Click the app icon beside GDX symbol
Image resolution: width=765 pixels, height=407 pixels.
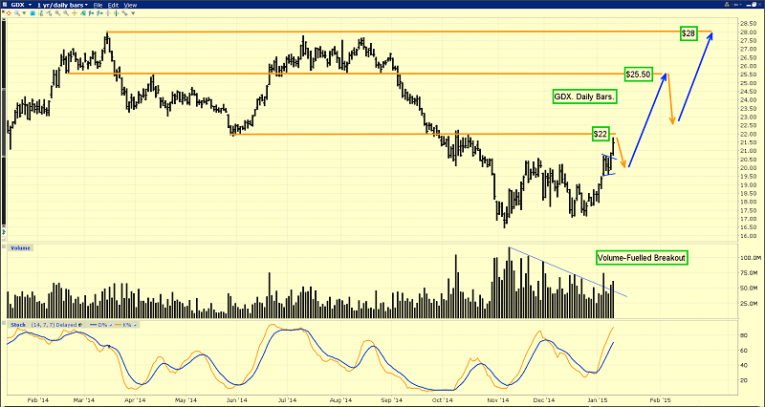tap(5, 4)
